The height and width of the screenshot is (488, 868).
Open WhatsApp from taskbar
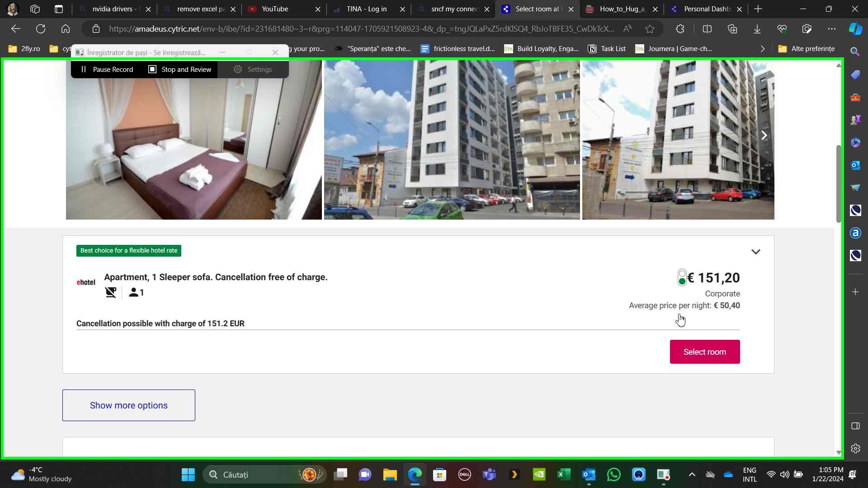point(613,474)
